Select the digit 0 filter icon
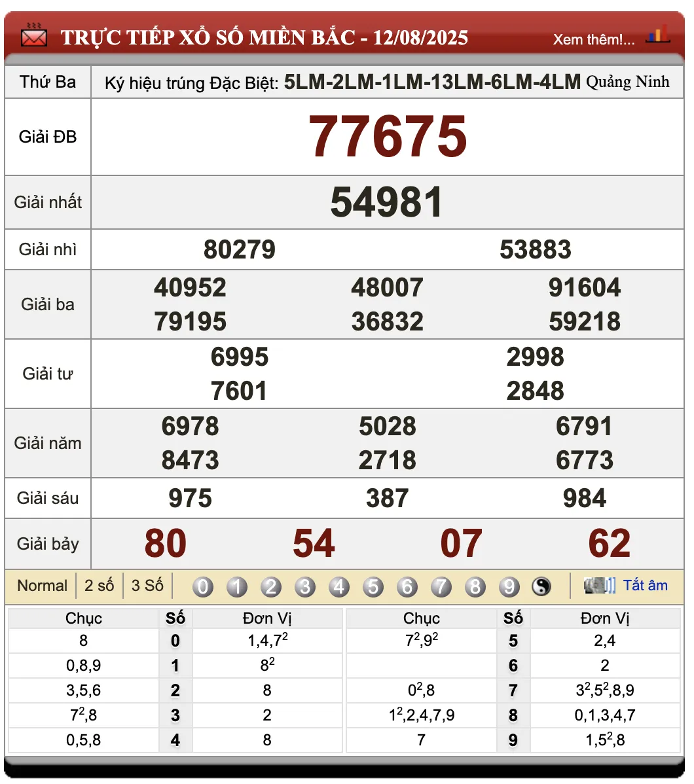This screenshot has width=694, height=784. pyautogui.click(x=203, y=586)
